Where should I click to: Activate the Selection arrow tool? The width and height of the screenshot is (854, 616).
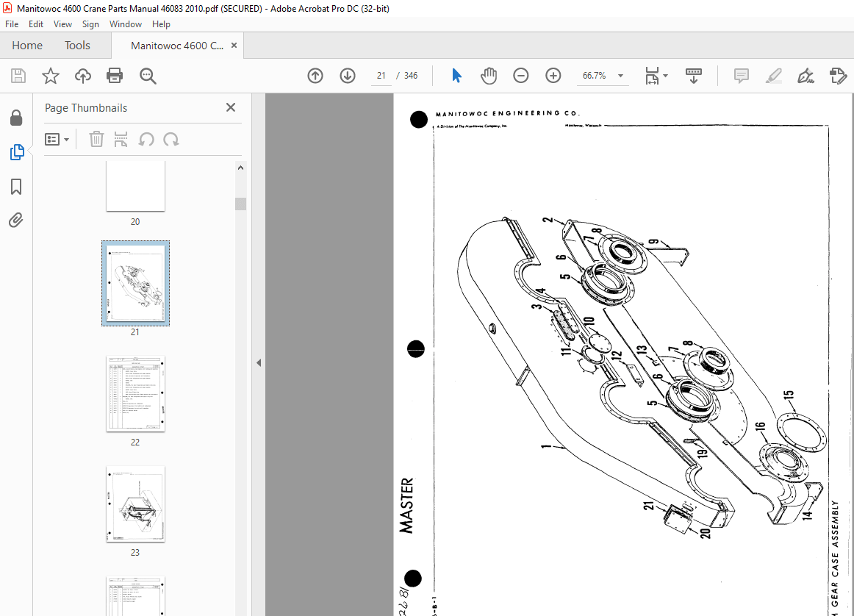456,75
